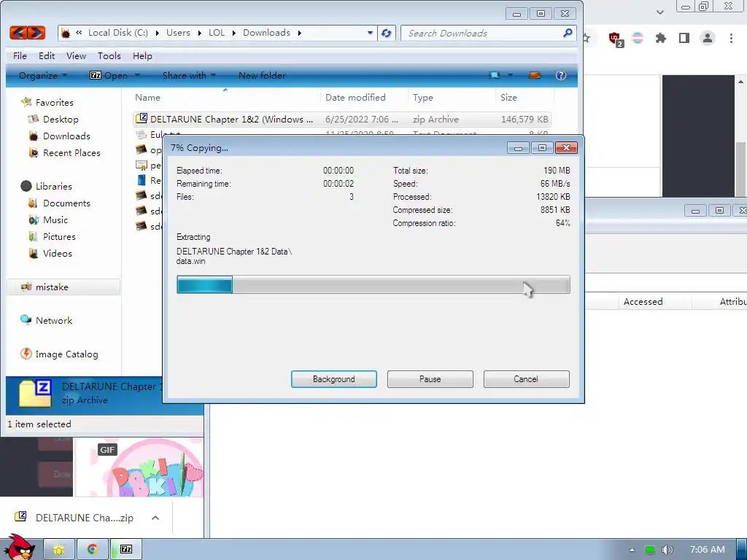
Task: Click uBlock Origin extension icon in Chrome
Action: click(615, 39)
